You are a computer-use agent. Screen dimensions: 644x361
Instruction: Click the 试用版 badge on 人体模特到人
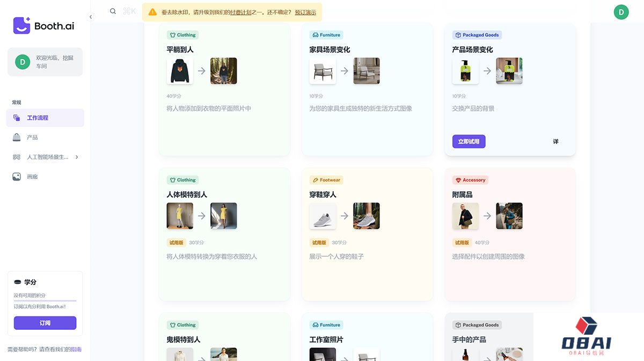pyautogui.click(x=177, y=243)
